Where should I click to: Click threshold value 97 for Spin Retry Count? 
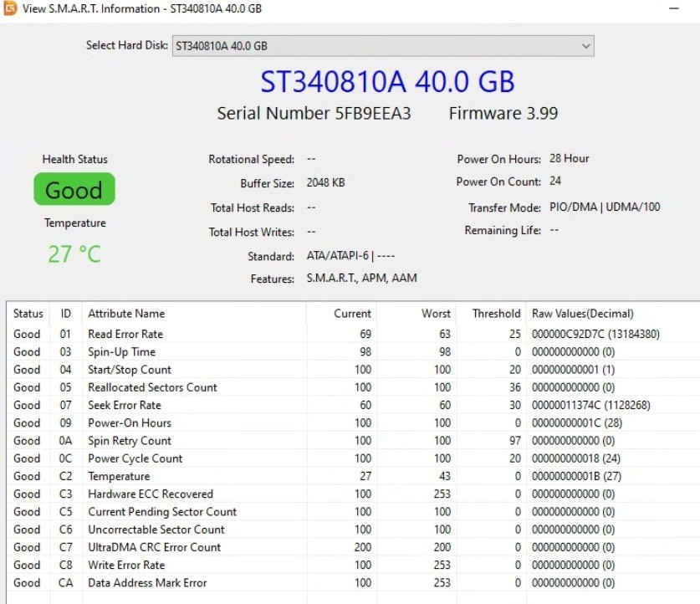pyautogui.click(x=514, y=441)
